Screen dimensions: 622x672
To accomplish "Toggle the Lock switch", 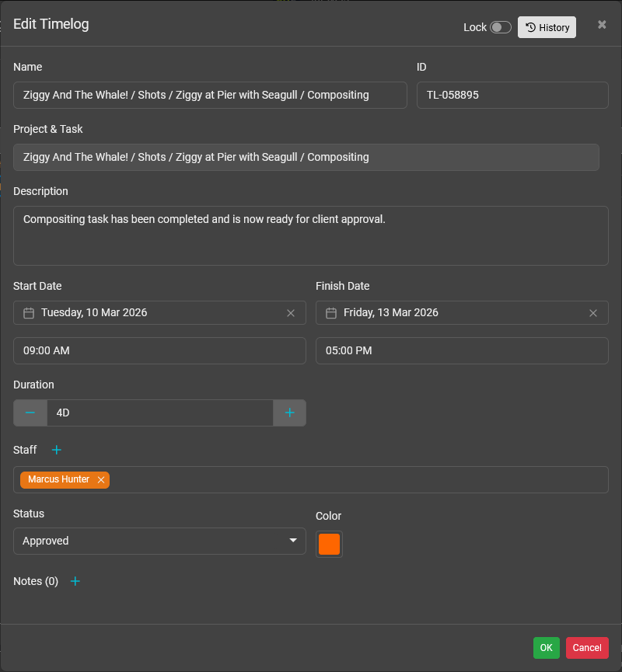I will (500, 27).
